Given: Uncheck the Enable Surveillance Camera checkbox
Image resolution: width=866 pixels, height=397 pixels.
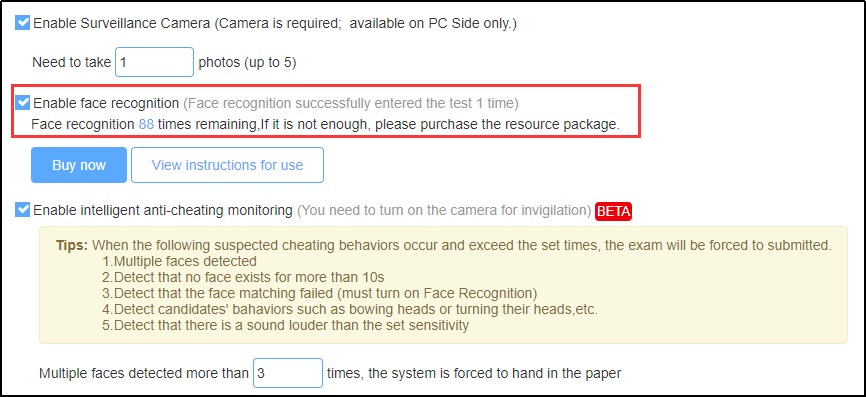Looking at the screenshot, I should coord(23,23).
